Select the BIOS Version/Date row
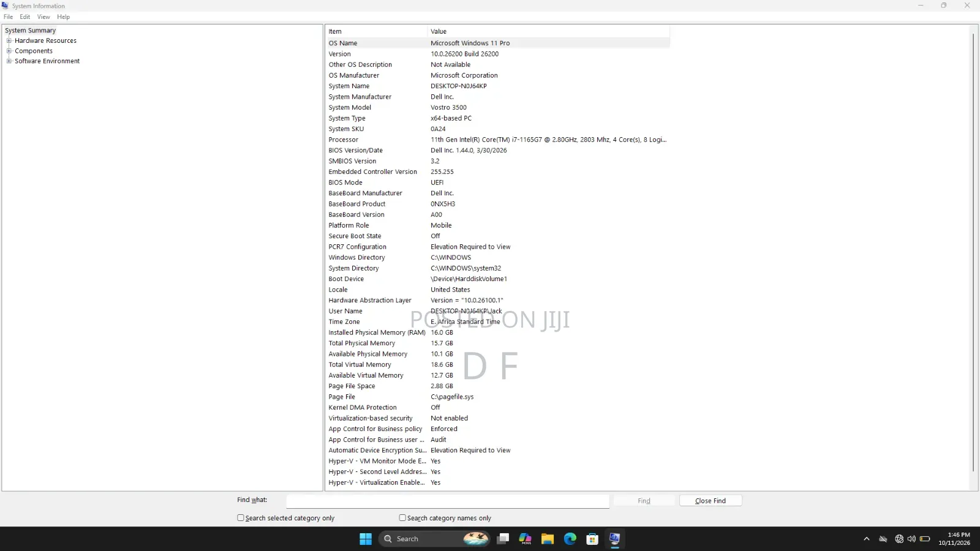 click(497, 151)
